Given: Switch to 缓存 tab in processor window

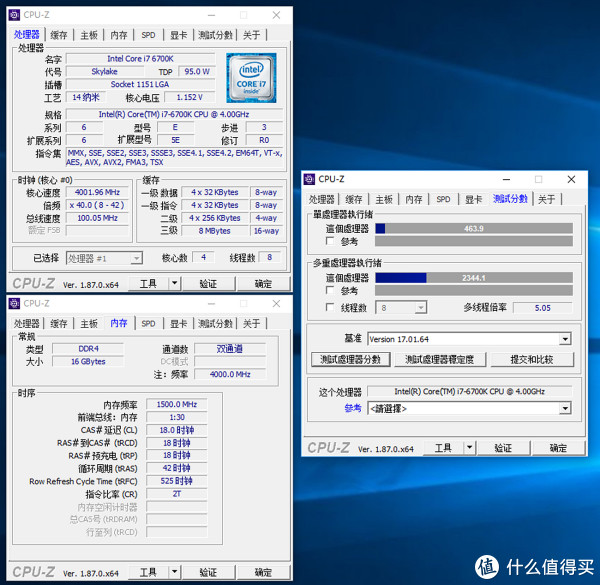Looking at the screenshot, I should click(x=59, y=35).
